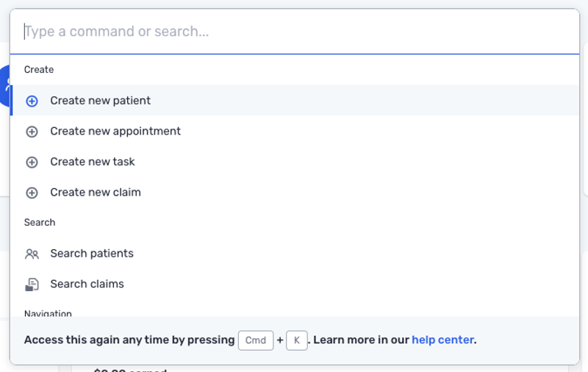The width and height of the screenshot is (588, 372).
Task: Click the plus icon beside Create new patient
Action: pos(32,101)
